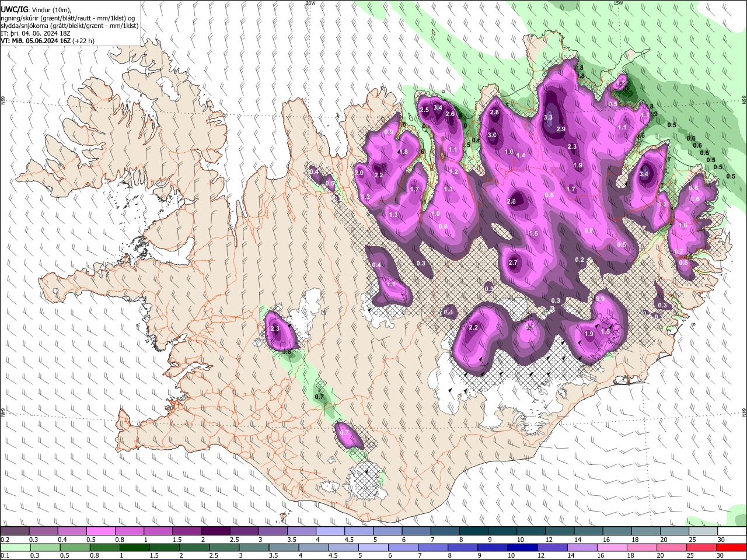Pick the pale lavender 4–4.5 snow swatch
This screenshot has width=747, height=560.
tap(329, 531)
